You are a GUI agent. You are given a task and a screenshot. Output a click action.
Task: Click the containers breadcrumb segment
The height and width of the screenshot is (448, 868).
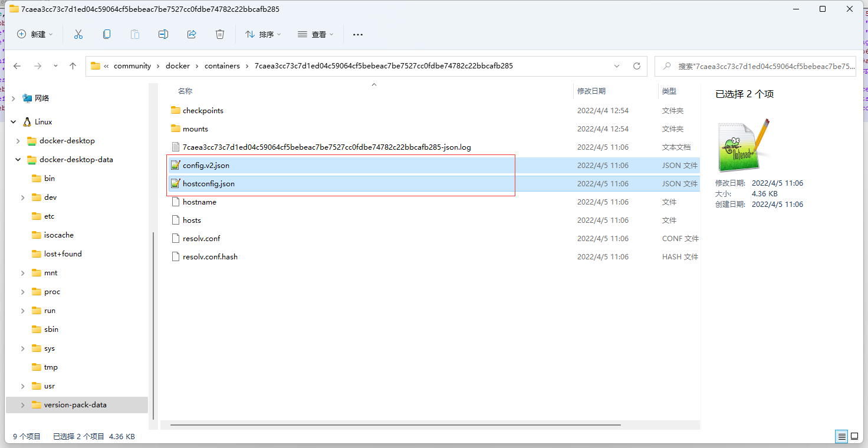[x=222, y=66]
